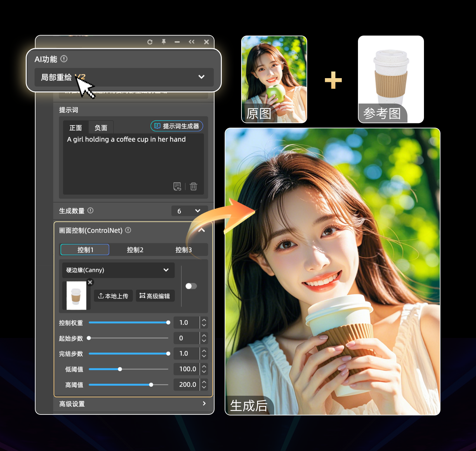Screen dimensions: 476x451
Task: Click info icon next to 生成数量
Action: point(90,211)
